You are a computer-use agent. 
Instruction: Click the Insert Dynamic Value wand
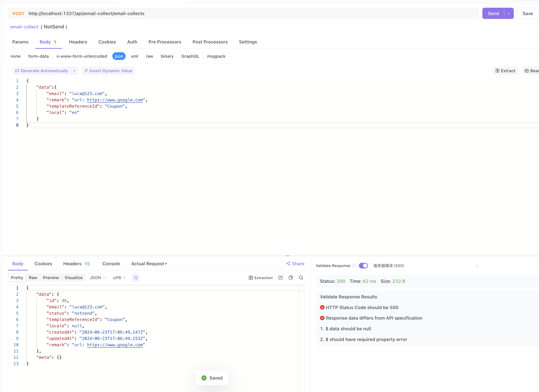click(x=86, y=71)
